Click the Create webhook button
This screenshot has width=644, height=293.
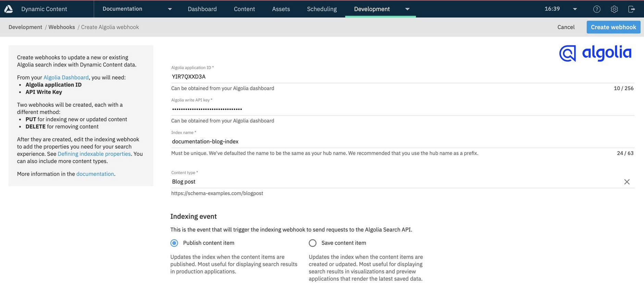coord(613,27)
